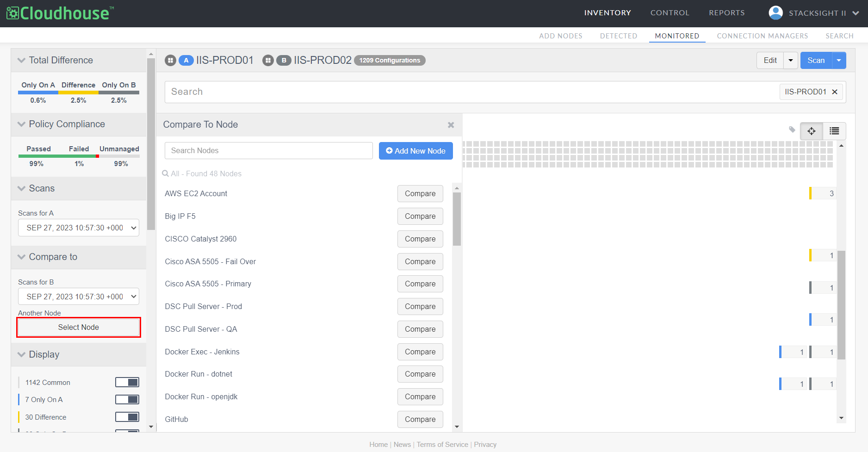Click the grey B node badge

284,60
